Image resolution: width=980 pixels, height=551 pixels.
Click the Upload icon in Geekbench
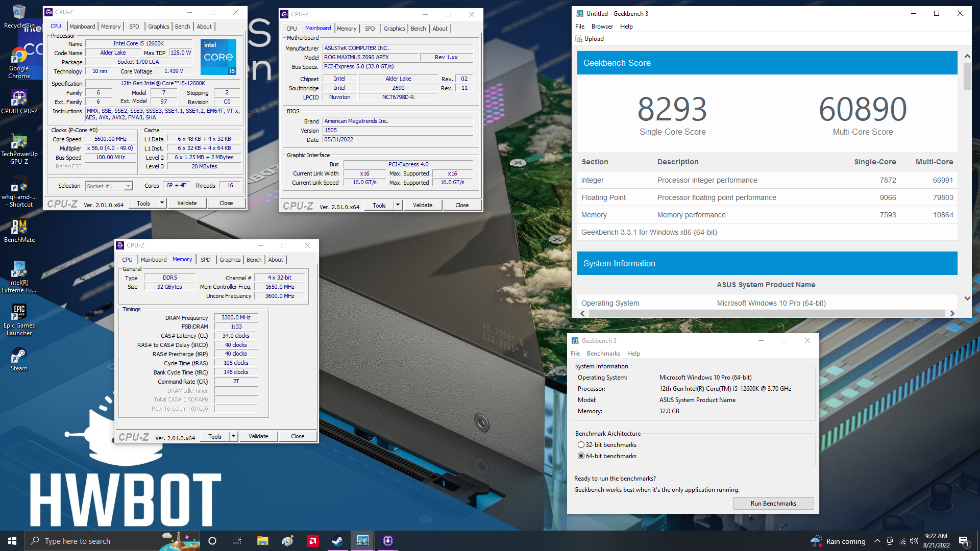point(579,39)
